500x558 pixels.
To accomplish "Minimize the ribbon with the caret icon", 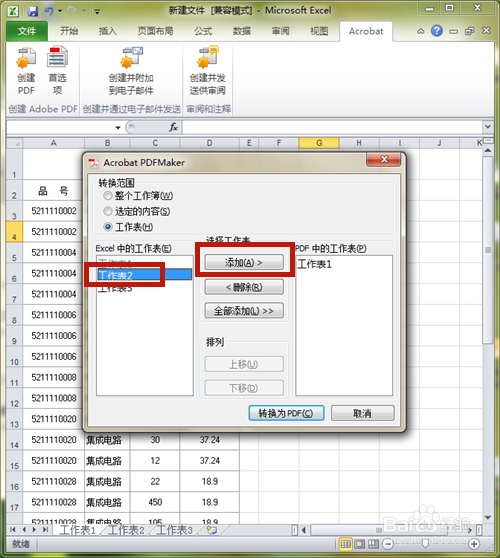I will 421,31.
